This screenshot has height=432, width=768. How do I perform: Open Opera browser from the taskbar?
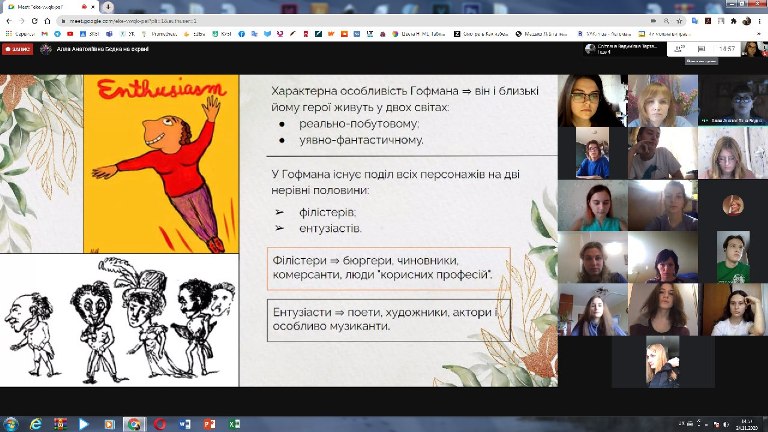(160, 424)
